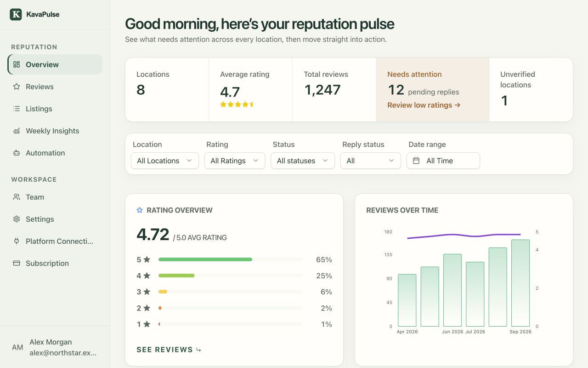Image resolution: width=588 pixels, height=368 pixels.
Task: Click the Needs attention card
Action: (x=432, y=90)
